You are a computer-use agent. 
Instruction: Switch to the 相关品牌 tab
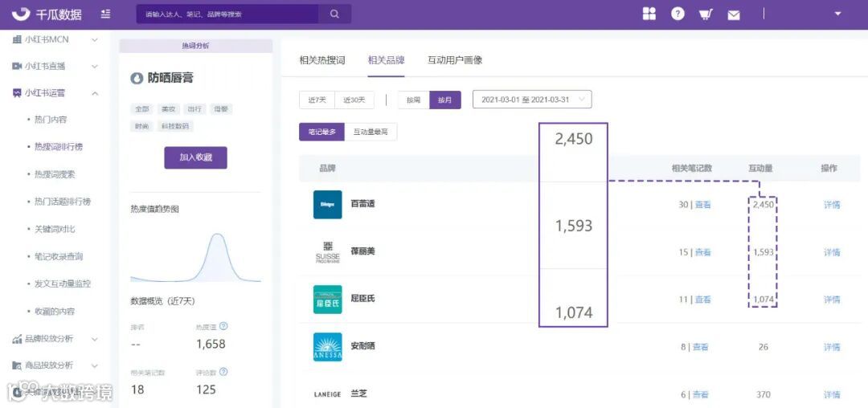(x=387, y=60)
